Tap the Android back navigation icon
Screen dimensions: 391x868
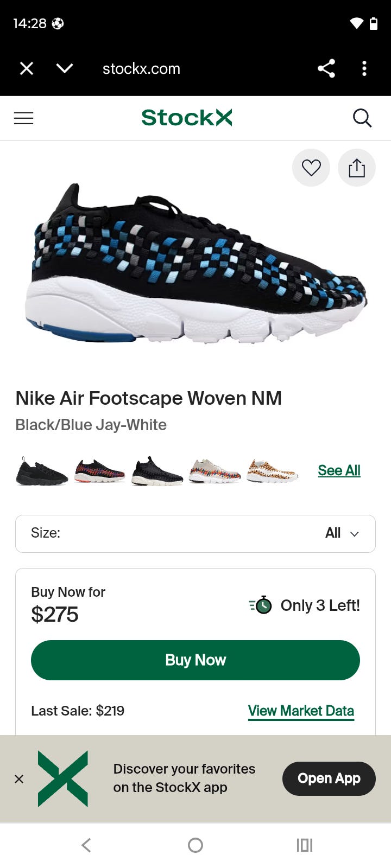(86, 845)
